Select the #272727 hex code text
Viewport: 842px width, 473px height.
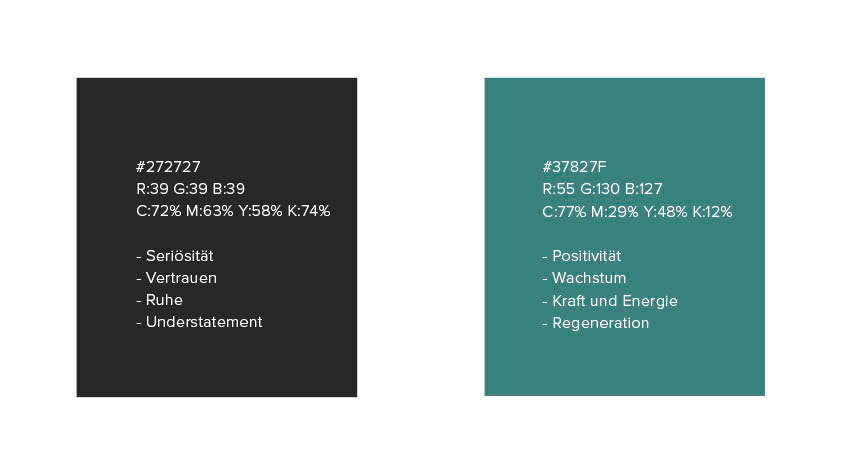tap(168, 167)
